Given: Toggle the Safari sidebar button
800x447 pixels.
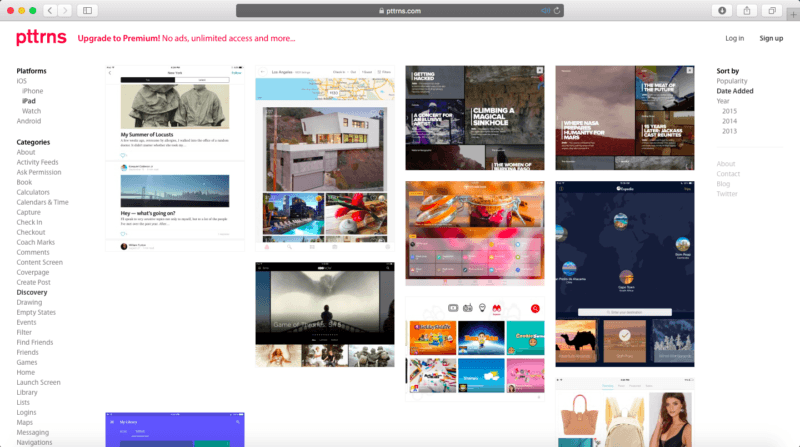Looking at the screenshot, I should coord(87,10).
